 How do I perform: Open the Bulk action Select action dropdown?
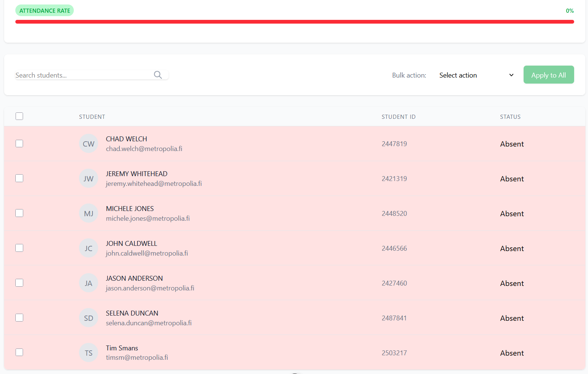tap(476, 75)
